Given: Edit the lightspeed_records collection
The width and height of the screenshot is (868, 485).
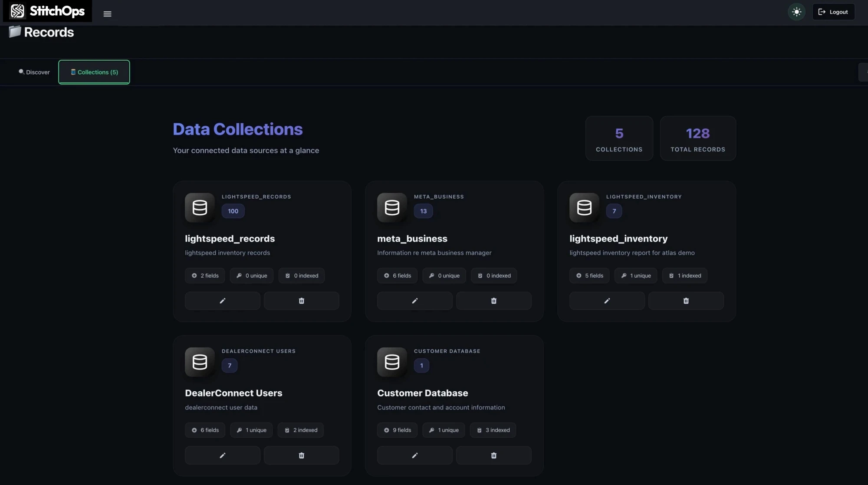Looking at the screenshot, I should click(223, 301).
